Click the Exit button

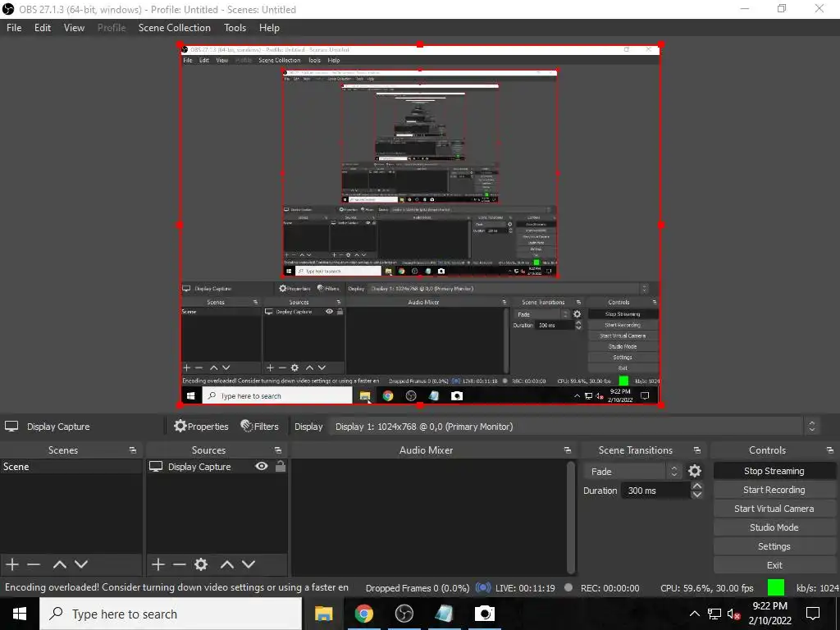tap(774, 565)
